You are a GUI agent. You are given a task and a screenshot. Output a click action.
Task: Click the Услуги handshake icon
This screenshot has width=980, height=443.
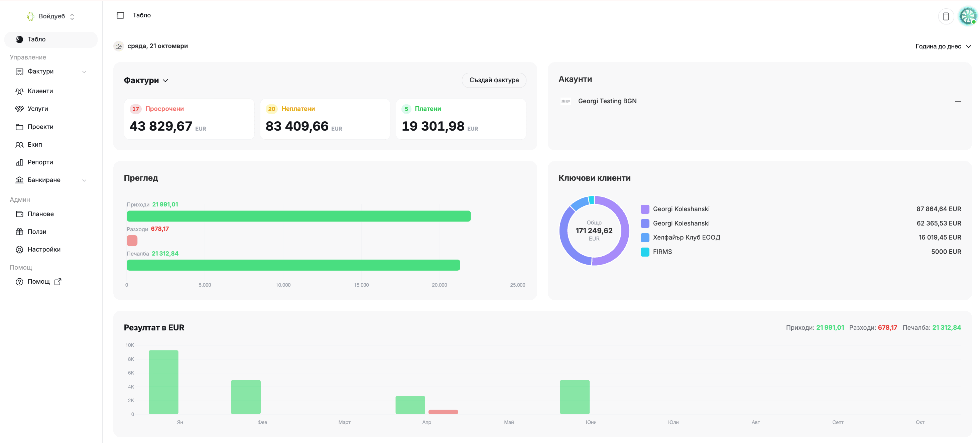pyautogui.click(x=19, y=109)
